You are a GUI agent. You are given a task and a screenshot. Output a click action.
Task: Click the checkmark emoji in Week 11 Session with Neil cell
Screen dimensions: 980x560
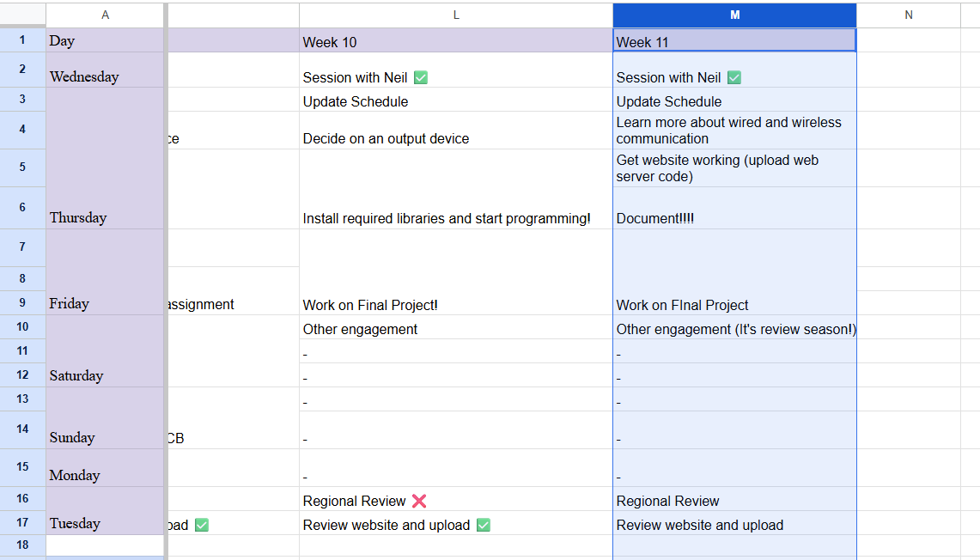click(x=734, y=77)
